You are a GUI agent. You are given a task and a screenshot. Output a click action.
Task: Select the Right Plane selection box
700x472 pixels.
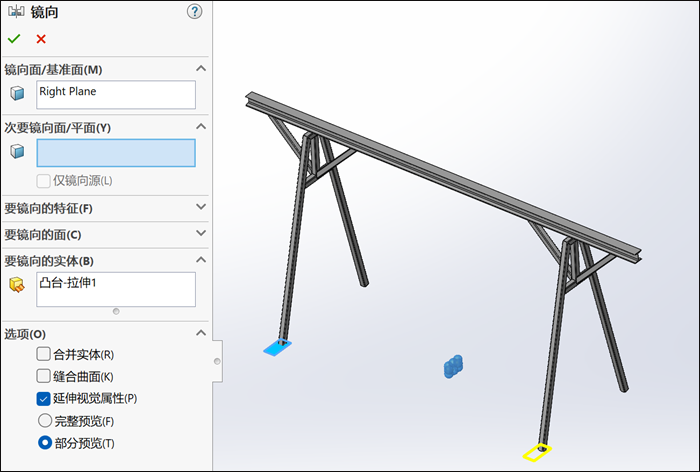tap(116, 95)
